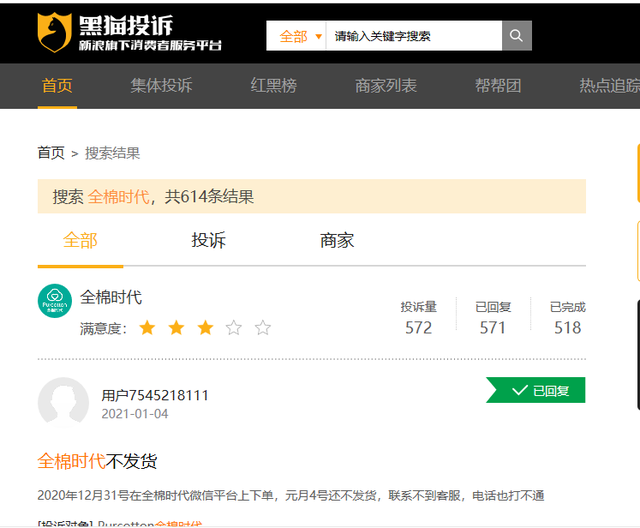Screen dimensions: 640x528
Task: Open the 商家列表 navigation item
Action: (x=386, y=86)
